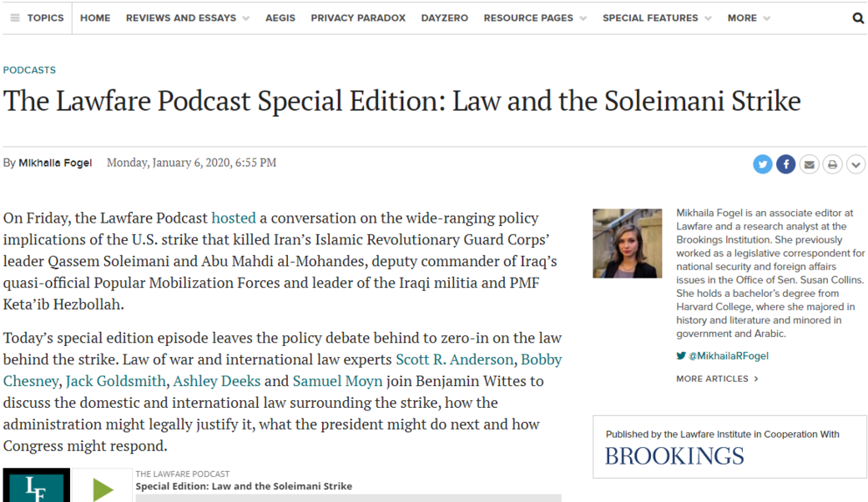This screenshot has width=868, height=502.
Task: Click the Lawfare podcast logo thumbnail
Action: [x=36, y=486]
